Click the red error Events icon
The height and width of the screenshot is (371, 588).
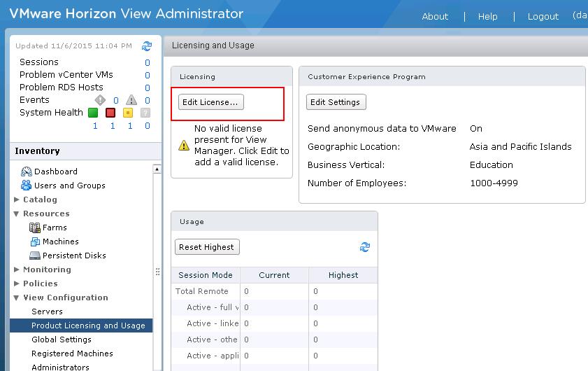(100, 100)
